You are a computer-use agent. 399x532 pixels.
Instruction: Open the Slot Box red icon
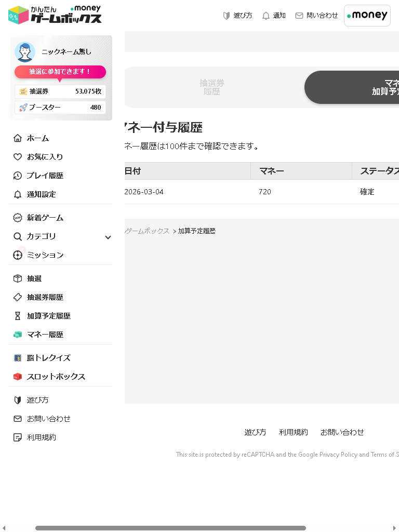coord(18,377)
